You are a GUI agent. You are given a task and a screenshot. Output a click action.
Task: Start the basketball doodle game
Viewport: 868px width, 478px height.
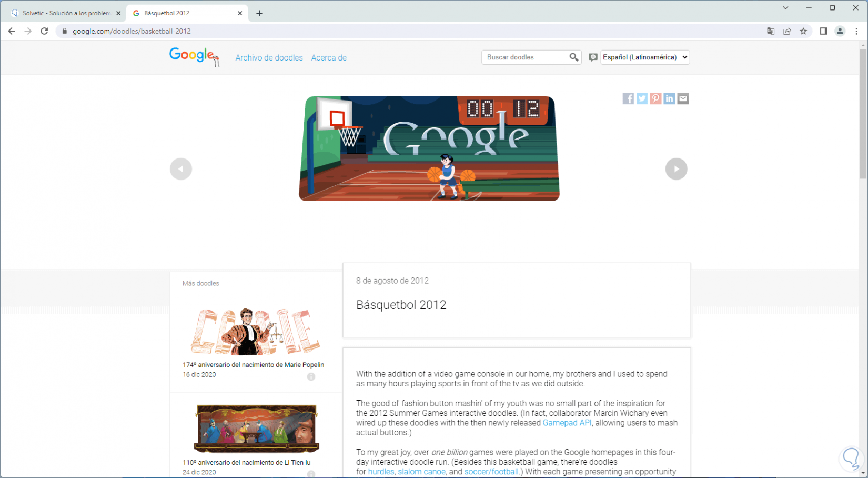[x=429, y=148]
